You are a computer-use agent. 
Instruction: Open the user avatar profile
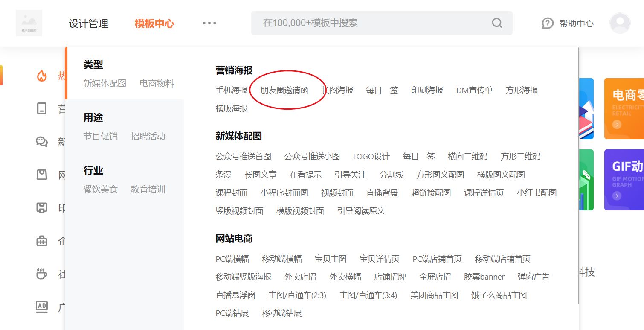tap(620, 23)
